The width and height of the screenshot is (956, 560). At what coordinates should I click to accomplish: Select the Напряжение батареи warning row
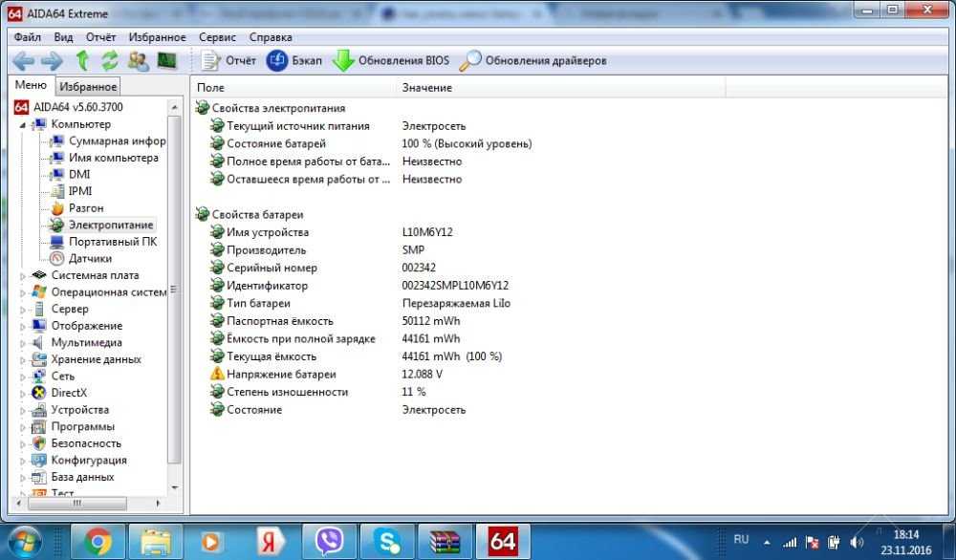[x=326, y=375]
